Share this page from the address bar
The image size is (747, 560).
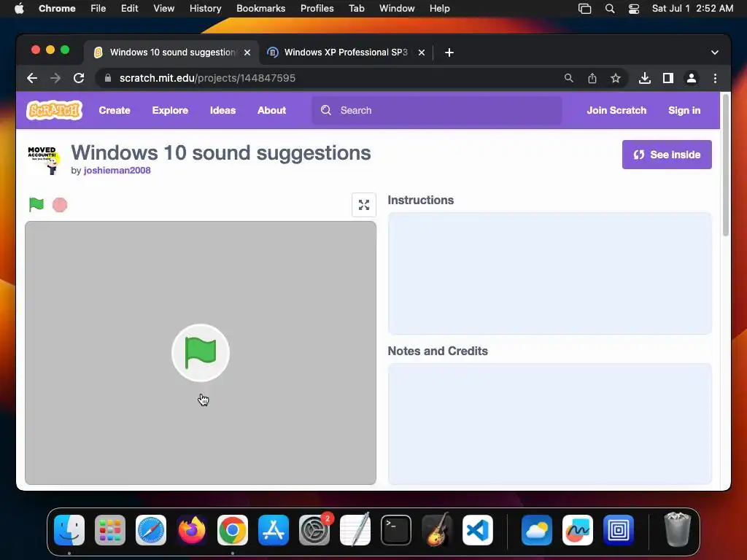592,78
